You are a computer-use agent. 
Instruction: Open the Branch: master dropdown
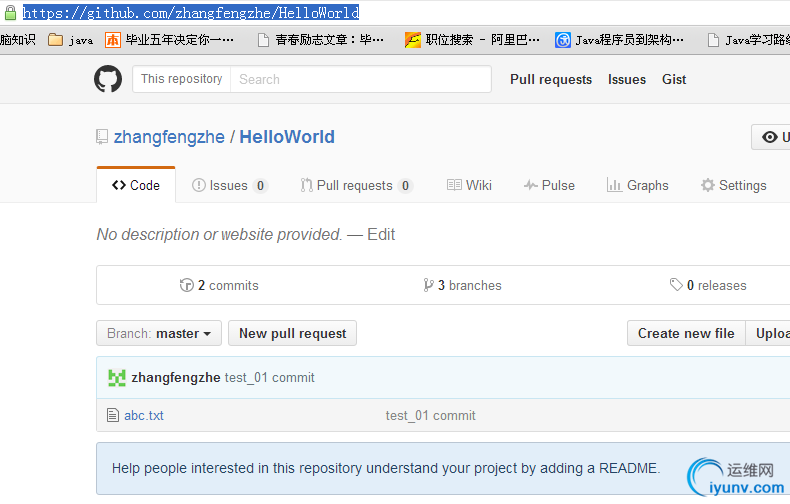159,333
